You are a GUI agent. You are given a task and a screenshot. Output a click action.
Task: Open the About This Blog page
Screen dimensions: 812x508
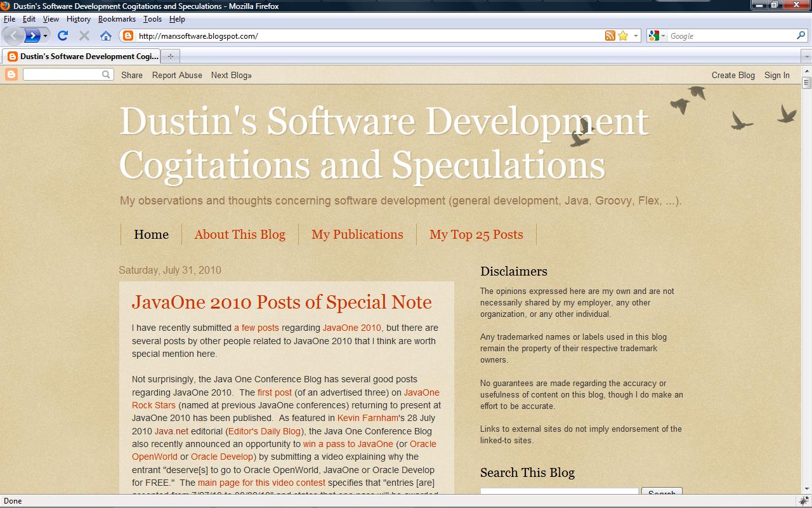[240, 234]
